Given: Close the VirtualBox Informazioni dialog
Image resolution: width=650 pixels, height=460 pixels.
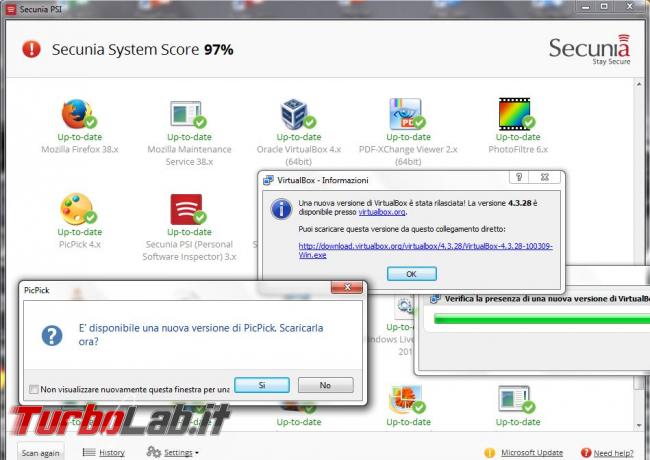Looking at the screenshot, I should (x=545, y=177).
